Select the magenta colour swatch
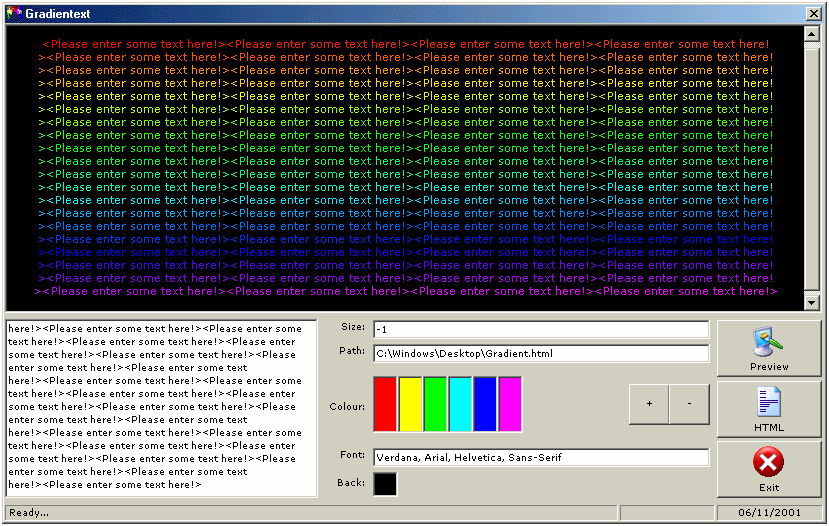Viewport: 829px width, 526px height. [510, 404]
